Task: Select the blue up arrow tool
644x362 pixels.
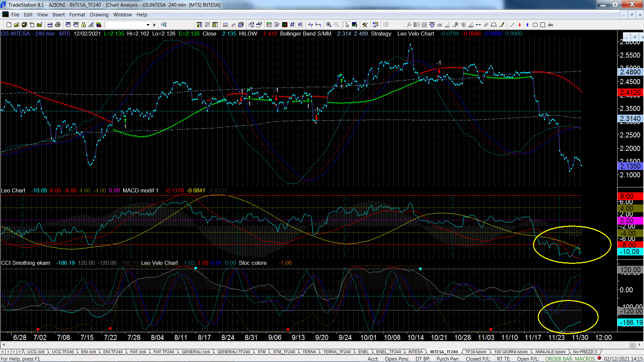Action: point(527,24)
